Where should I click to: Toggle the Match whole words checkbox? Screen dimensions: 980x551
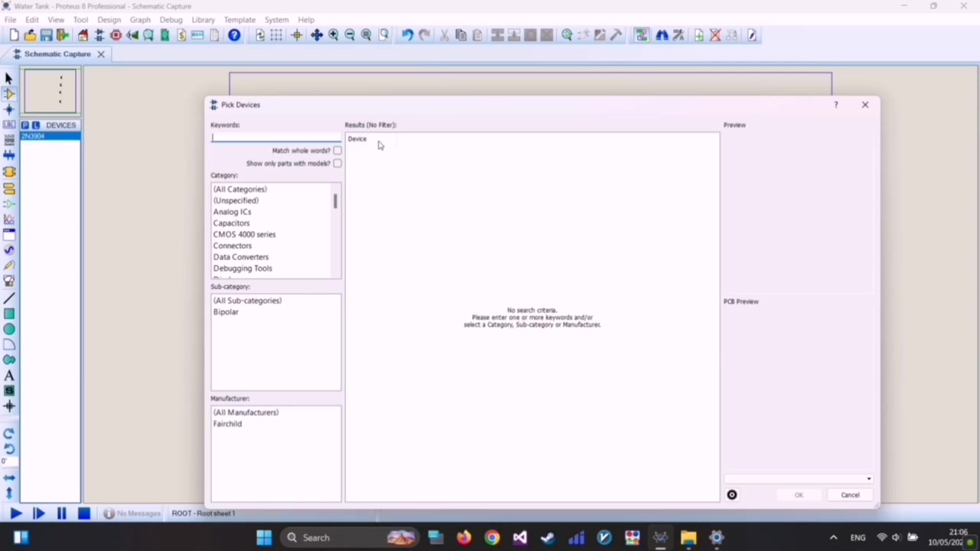(338, 151)
